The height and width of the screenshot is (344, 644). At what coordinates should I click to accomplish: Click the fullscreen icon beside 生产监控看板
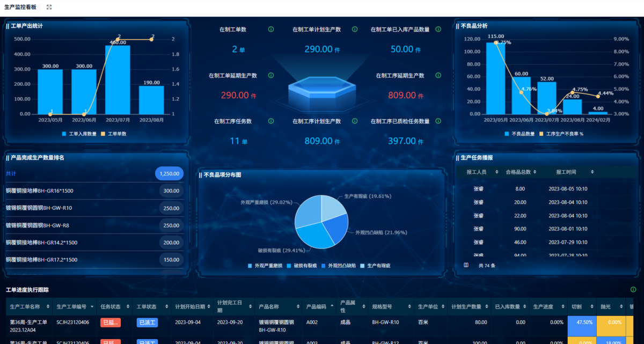49,7
